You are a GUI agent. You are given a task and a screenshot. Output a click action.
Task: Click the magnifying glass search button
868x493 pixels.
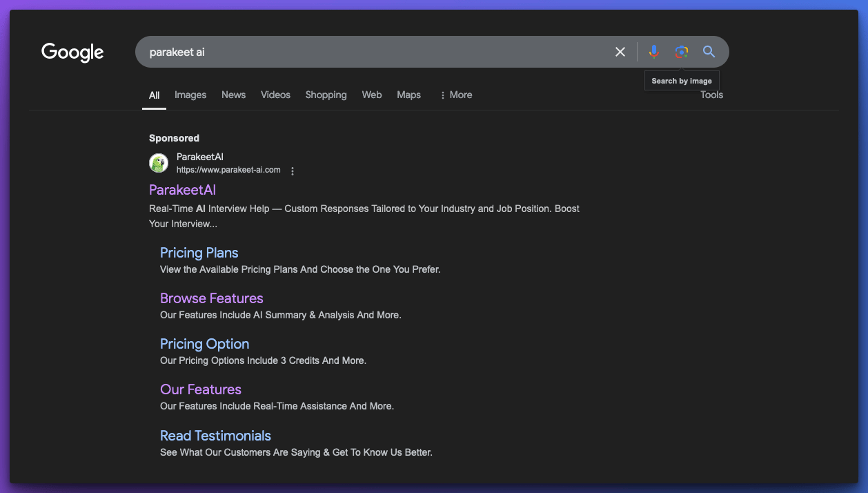pyautogui.click(x=709, y=52)
